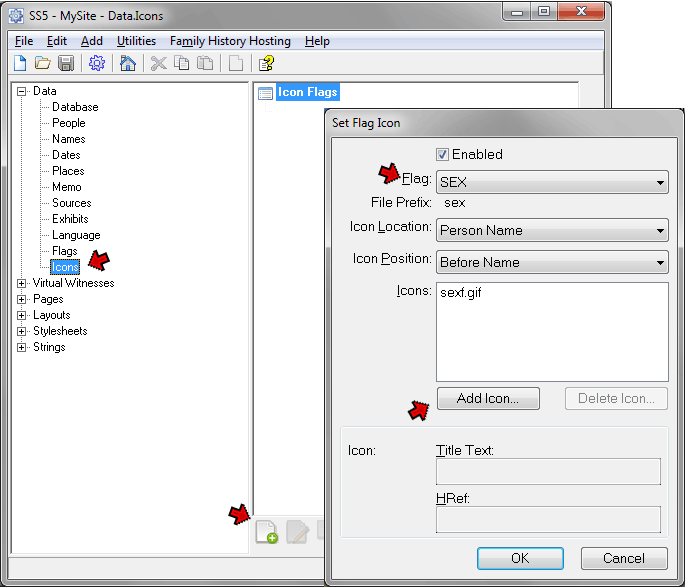This screenshot has width=685, height=587.
Task: Click the Cut scissors icon
Action: pyautogui.click(x=158, y=63)
